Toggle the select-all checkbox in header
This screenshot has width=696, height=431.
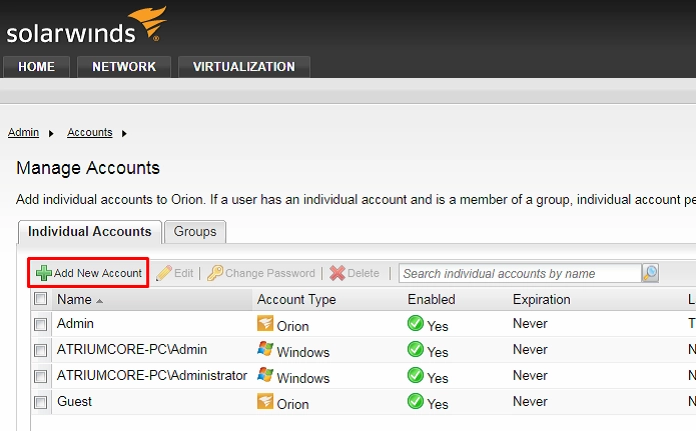tap(40, 299)
